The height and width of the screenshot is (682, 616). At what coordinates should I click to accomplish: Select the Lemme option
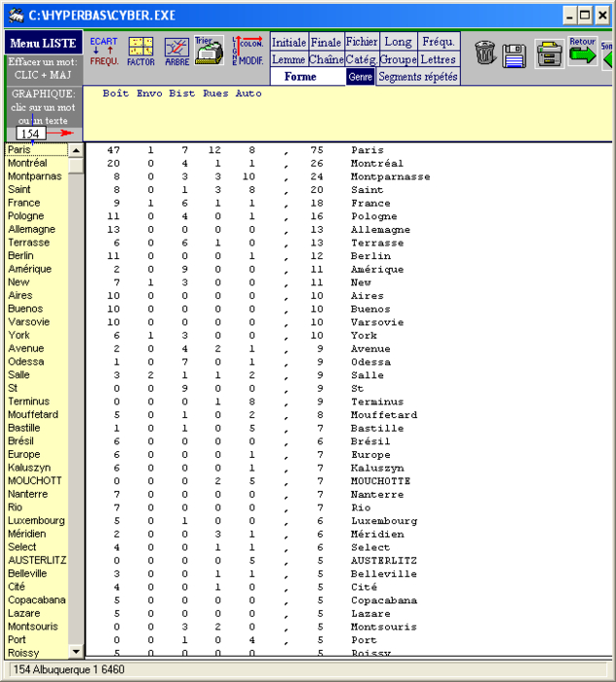click(289, 59)
